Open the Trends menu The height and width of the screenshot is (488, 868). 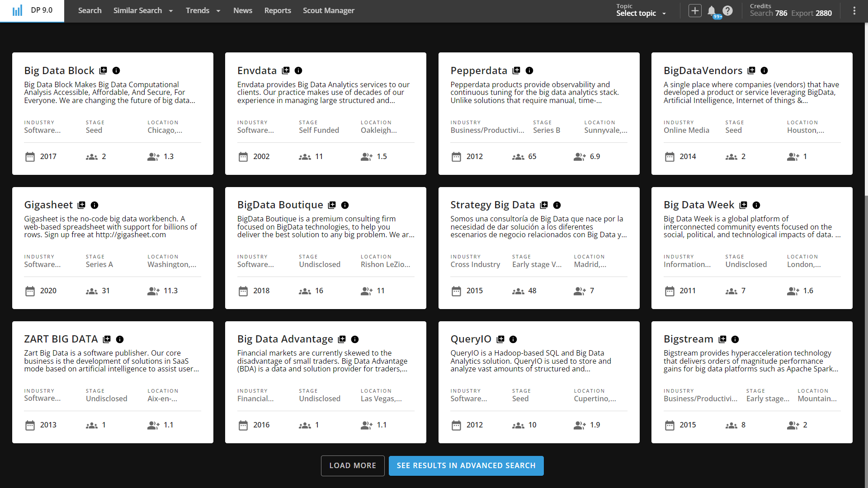point(198,10)
